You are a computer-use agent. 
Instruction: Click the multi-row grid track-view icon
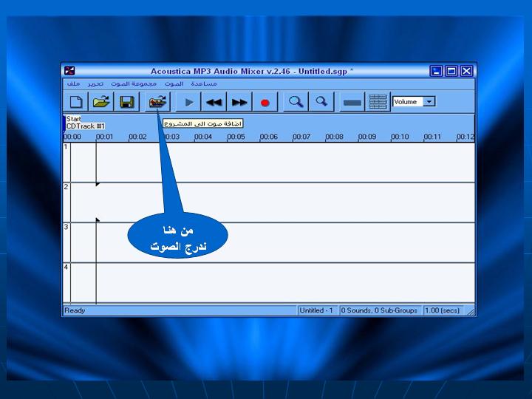[x=378, y=102]
